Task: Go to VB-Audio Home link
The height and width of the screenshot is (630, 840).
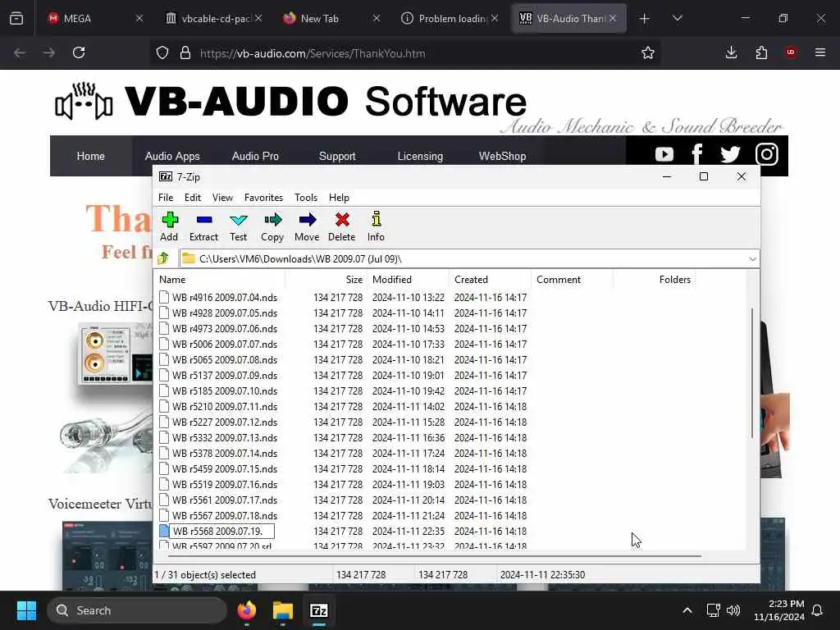Action: [90, 156]
